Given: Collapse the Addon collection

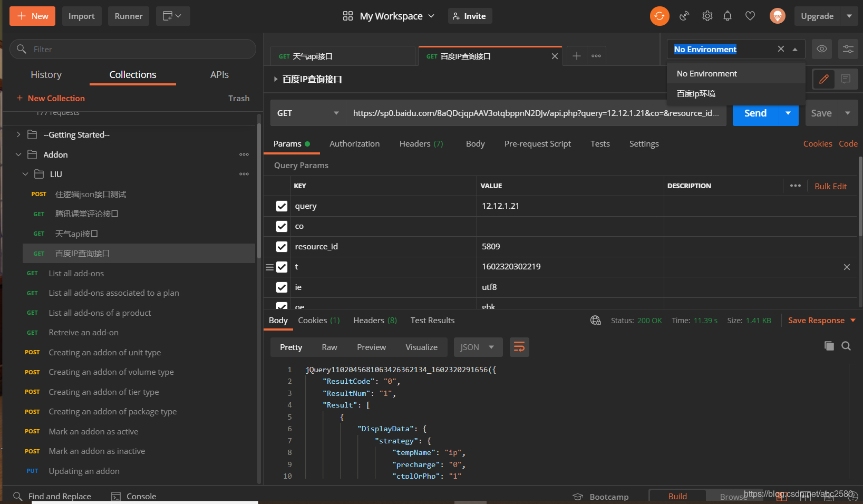Looking at the screenshot, I should click(18, 154).
